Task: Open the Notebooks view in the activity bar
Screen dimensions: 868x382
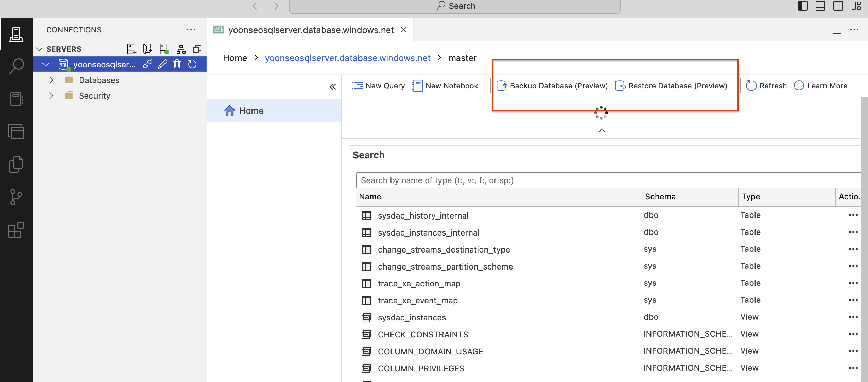Action: [16, 99]
